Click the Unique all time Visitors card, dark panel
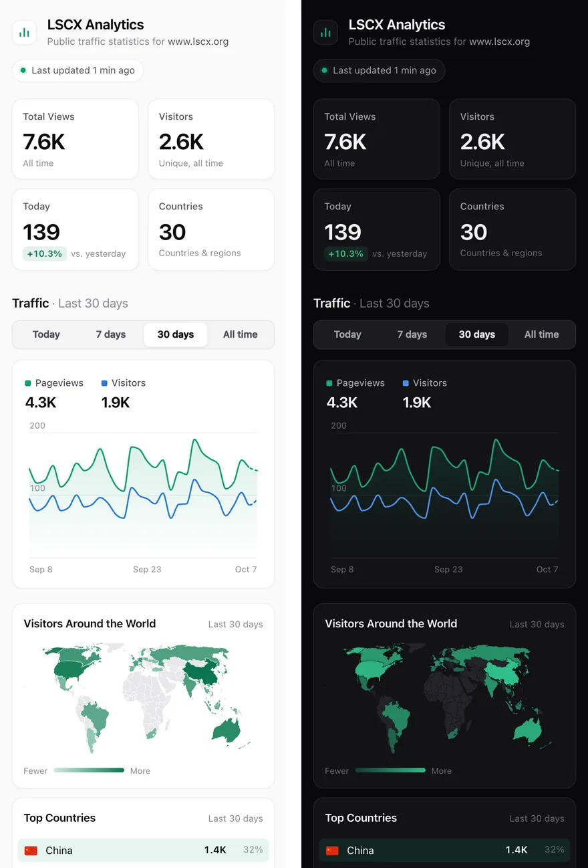The width and height of the screenshot is (588, 868). pyautogui.click(x=512, y=139)
